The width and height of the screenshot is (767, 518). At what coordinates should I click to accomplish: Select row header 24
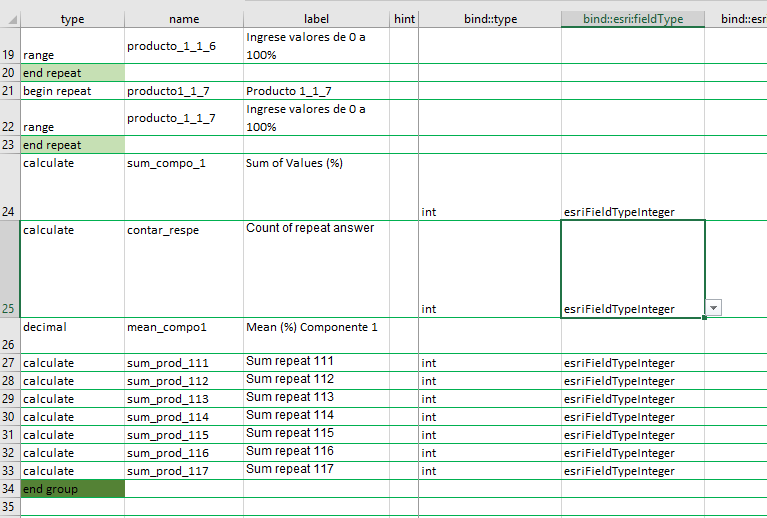pyautogui.click(x=10, y=187)
